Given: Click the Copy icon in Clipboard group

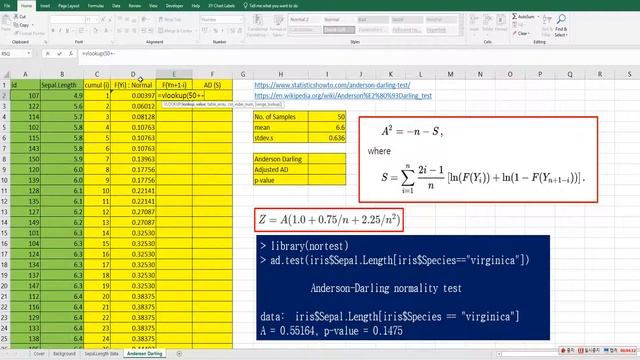Looking at the screenshot, I should (16, 25).
